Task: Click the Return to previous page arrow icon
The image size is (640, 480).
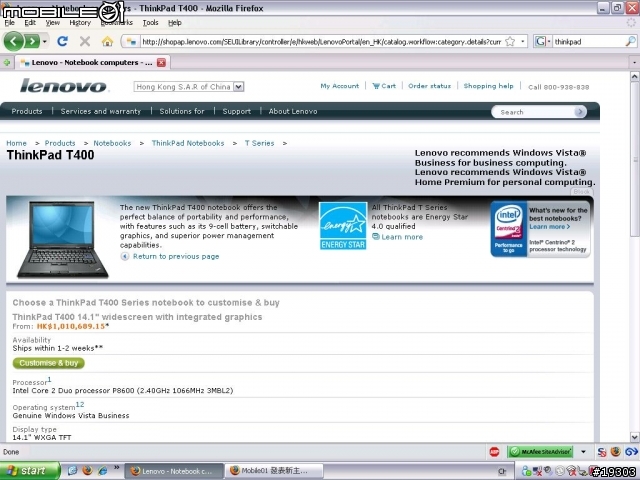Action: tap(125, 256)
